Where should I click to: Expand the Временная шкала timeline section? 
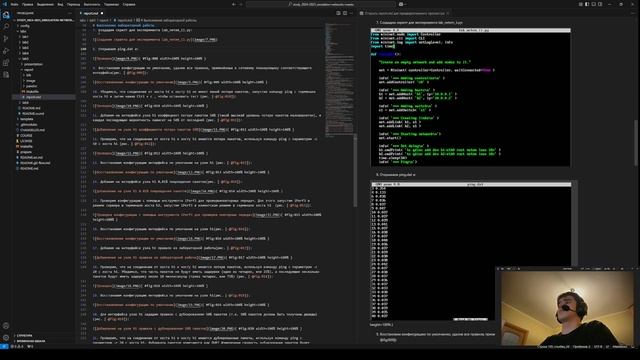click(31, 341)
